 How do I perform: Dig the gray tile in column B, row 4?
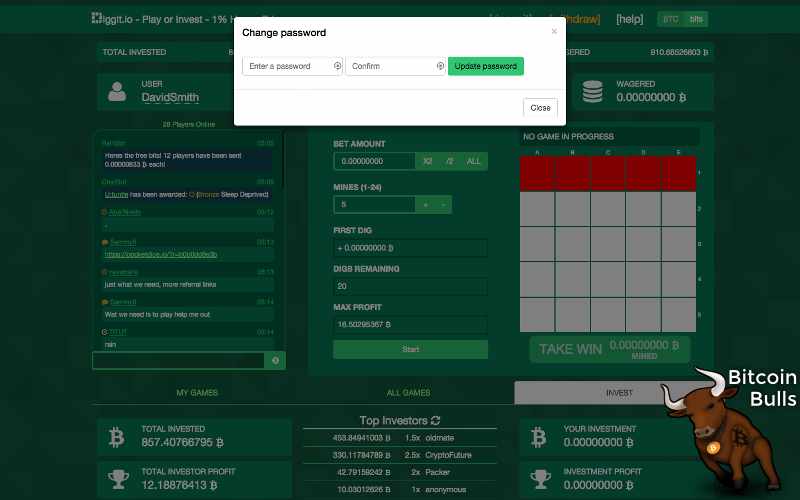(572, 280)
